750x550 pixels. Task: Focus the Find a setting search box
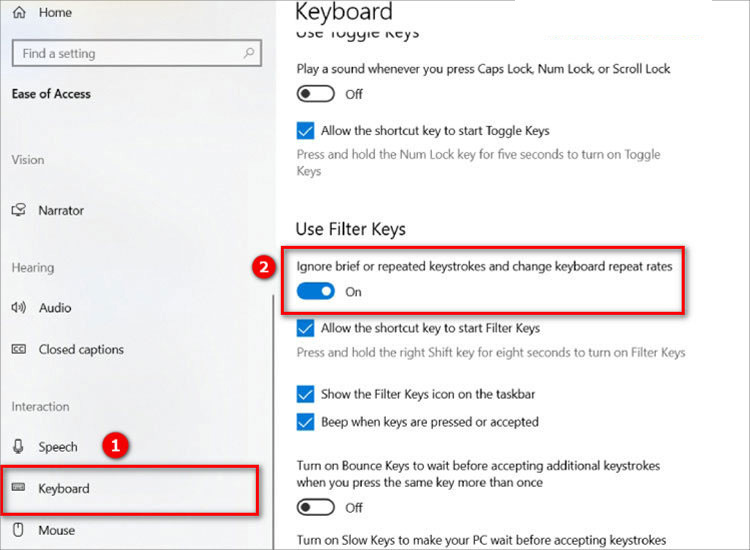136,53
